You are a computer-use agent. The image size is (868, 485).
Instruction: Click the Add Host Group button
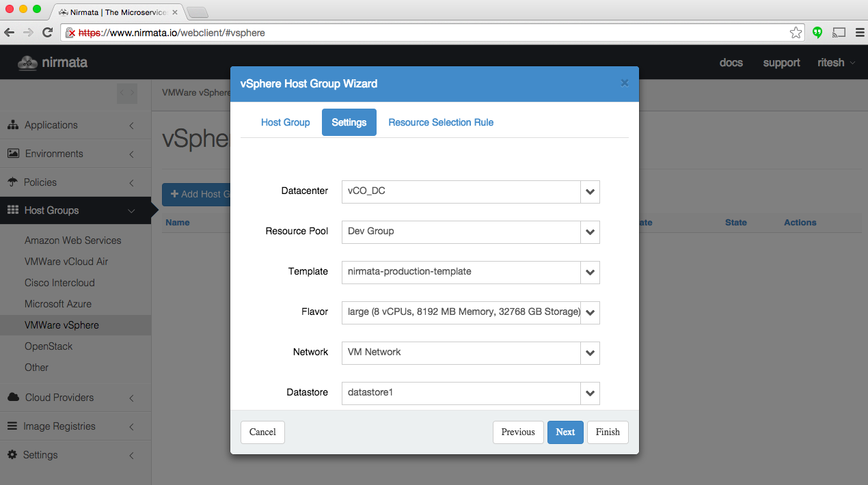click(196, 195)
